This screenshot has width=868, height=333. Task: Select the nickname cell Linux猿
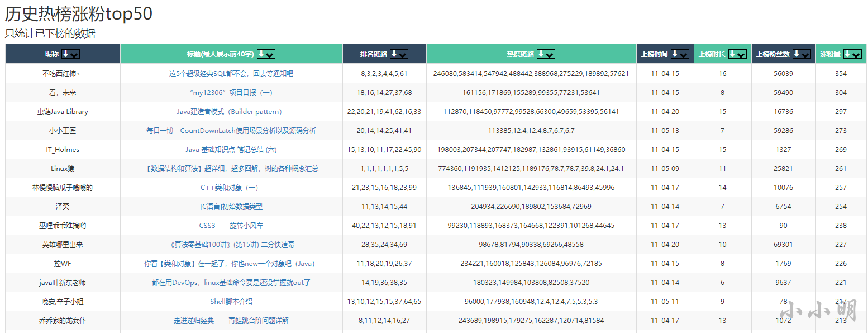pos(63,169)
